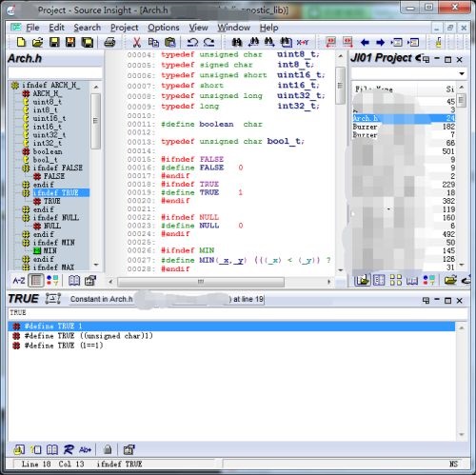Click the Save file icon
476x475 pixels.
(54, 42)
